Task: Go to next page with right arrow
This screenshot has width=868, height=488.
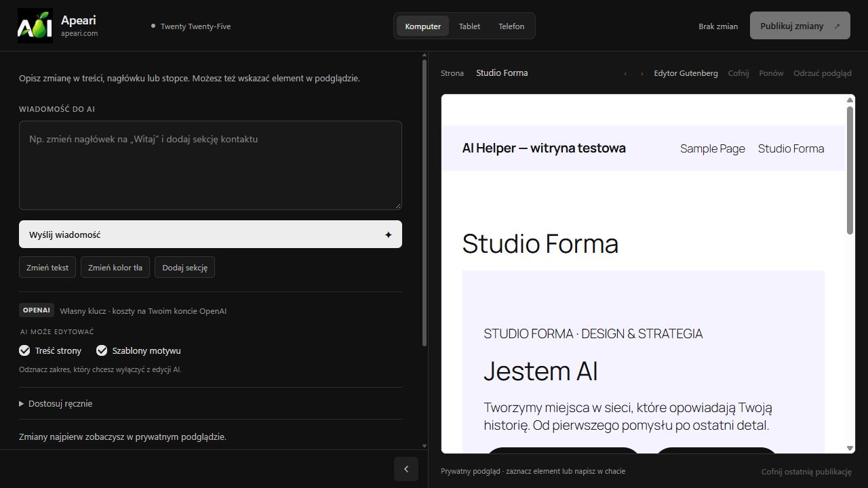Action: (642, 73)
